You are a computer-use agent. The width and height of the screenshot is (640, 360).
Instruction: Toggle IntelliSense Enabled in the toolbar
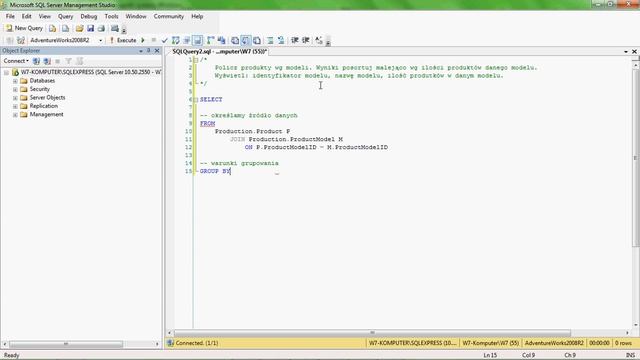tap(198, 40)
